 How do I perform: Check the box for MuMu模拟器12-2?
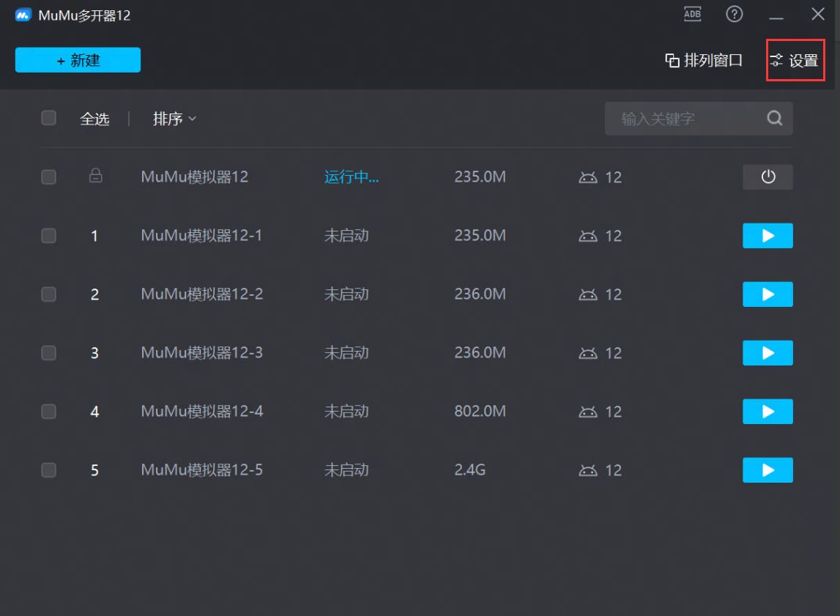(49, 294)
